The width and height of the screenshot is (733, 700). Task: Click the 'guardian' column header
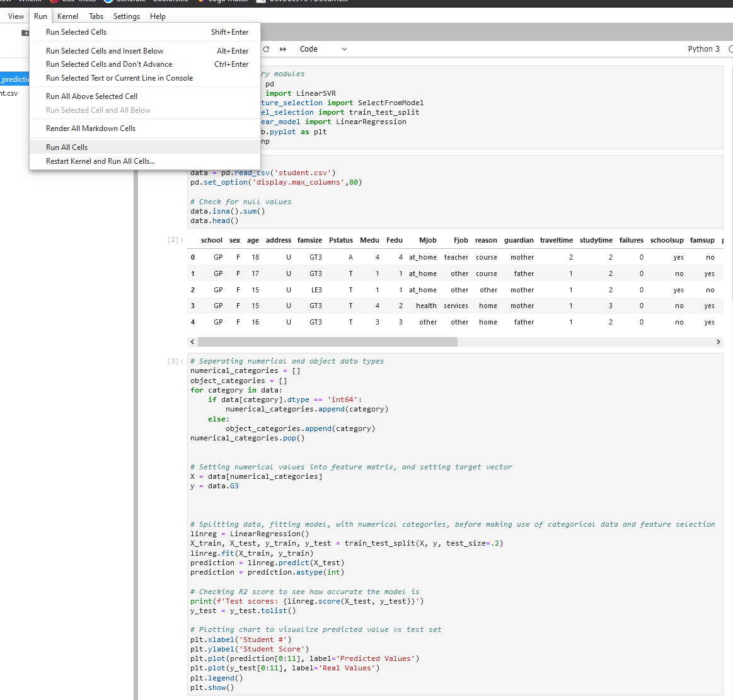point(519,240)
